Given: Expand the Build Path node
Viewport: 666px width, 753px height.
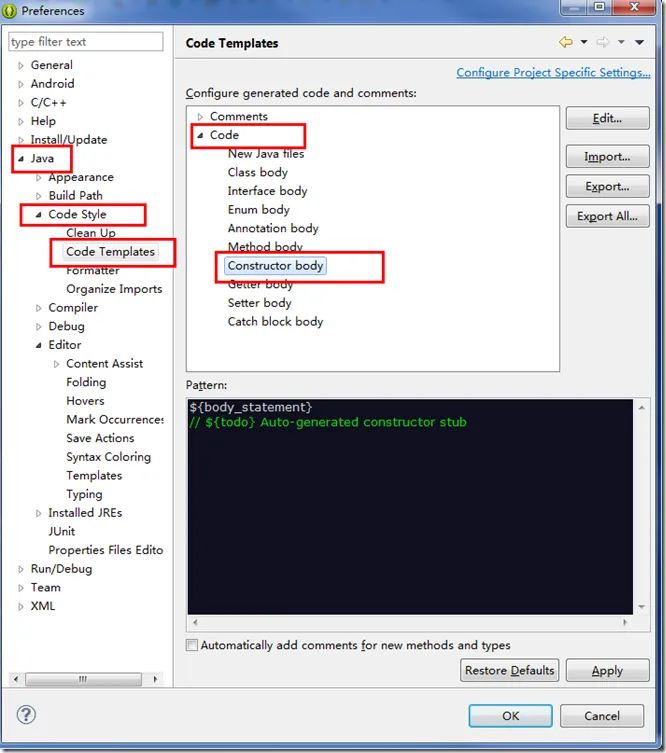Looking at the screenshot, I should (38, 196).
